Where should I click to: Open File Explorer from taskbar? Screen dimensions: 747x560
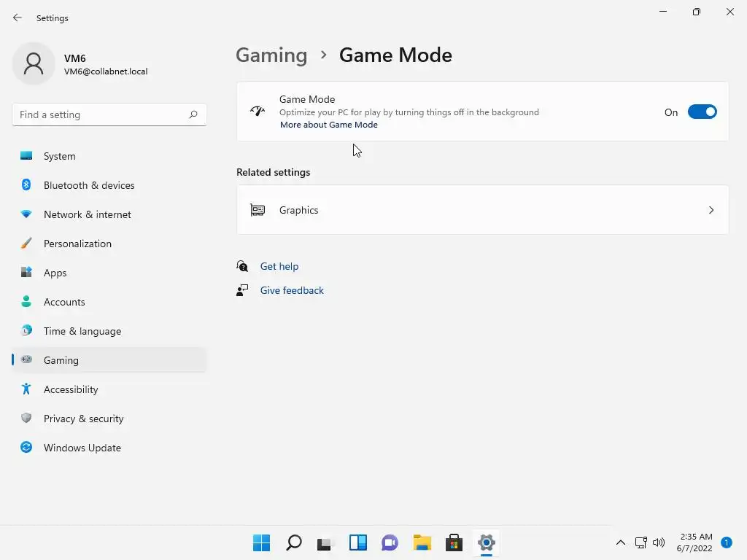coord(422,542)
